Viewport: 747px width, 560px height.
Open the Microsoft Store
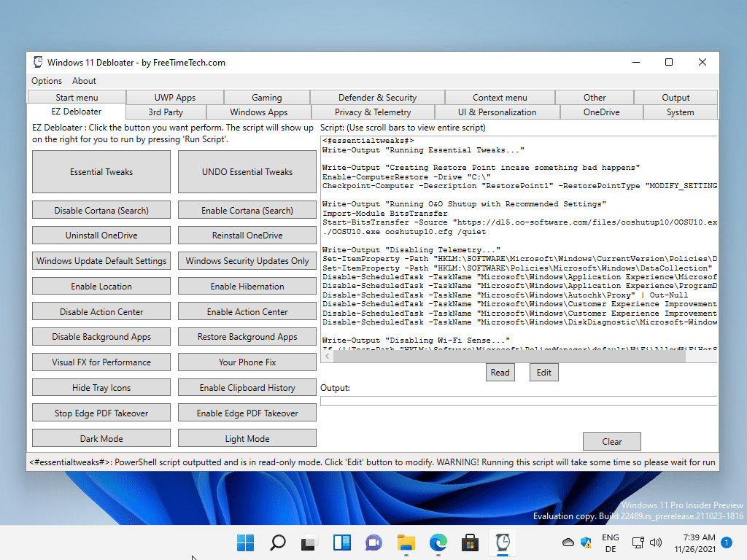tap(470, 542)
